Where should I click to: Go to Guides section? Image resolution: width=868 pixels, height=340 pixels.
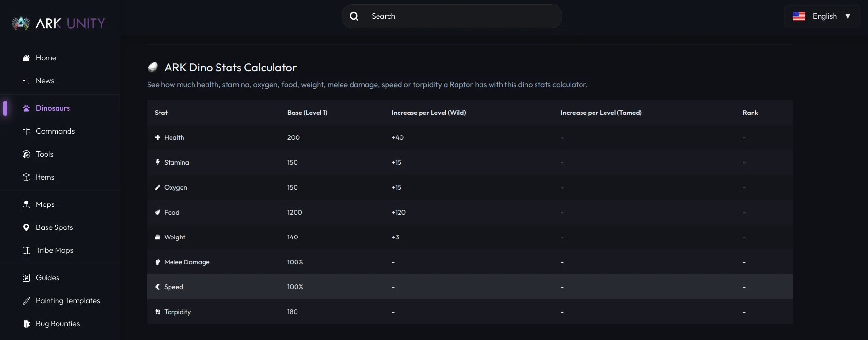click(x=47, y=278)
